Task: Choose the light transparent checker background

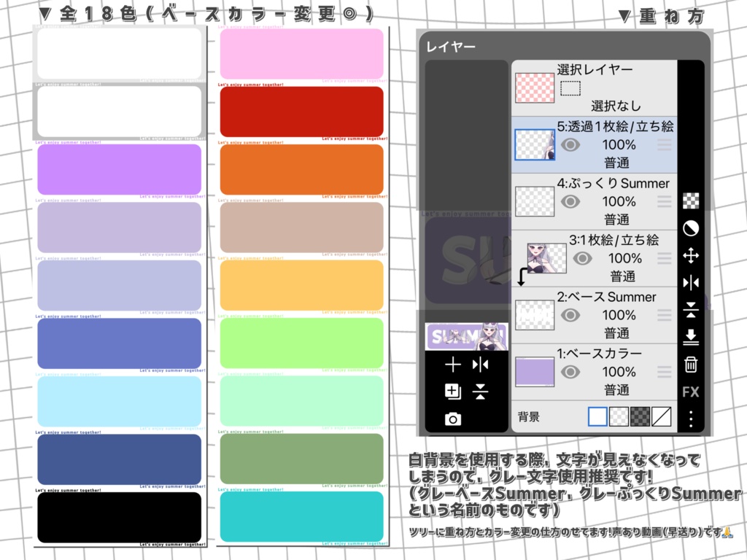Action: coord(619,416)
